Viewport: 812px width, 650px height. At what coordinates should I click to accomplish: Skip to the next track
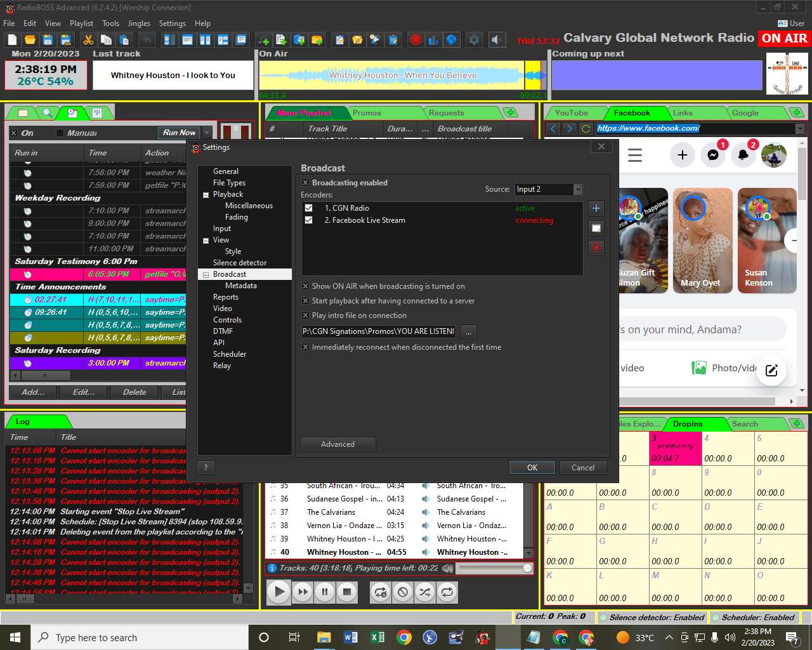pos(303,592)
